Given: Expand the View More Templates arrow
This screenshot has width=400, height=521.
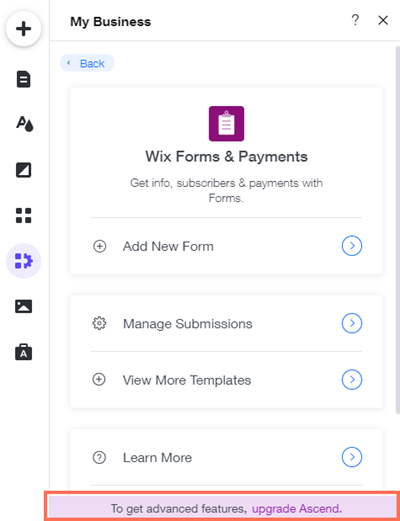Looking at the screenshot, I should point(352,380).
